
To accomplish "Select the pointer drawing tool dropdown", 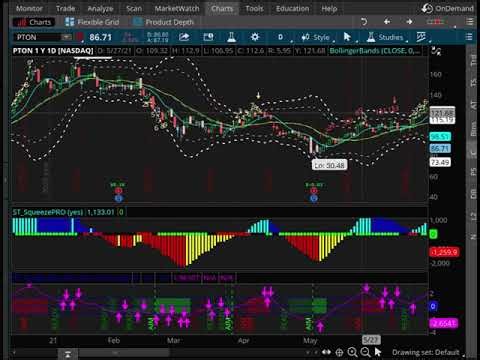I will [x=347, y=37].
